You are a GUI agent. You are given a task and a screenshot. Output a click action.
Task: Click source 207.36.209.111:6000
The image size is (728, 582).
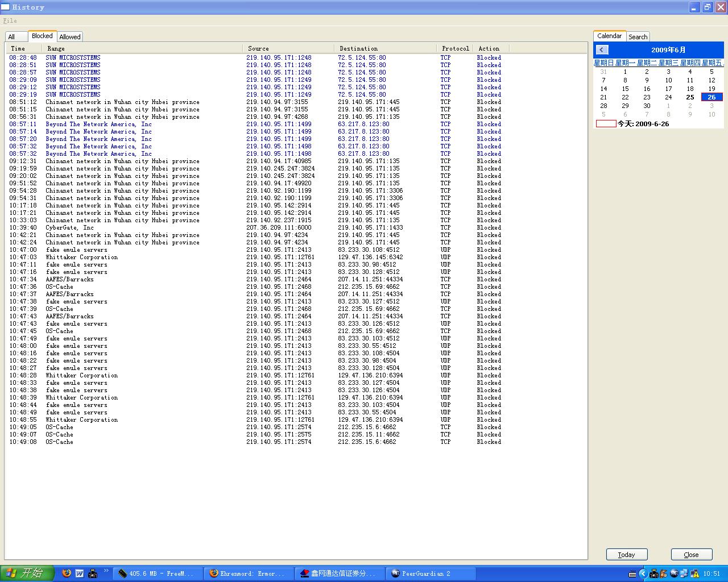[x=279, y=227]
